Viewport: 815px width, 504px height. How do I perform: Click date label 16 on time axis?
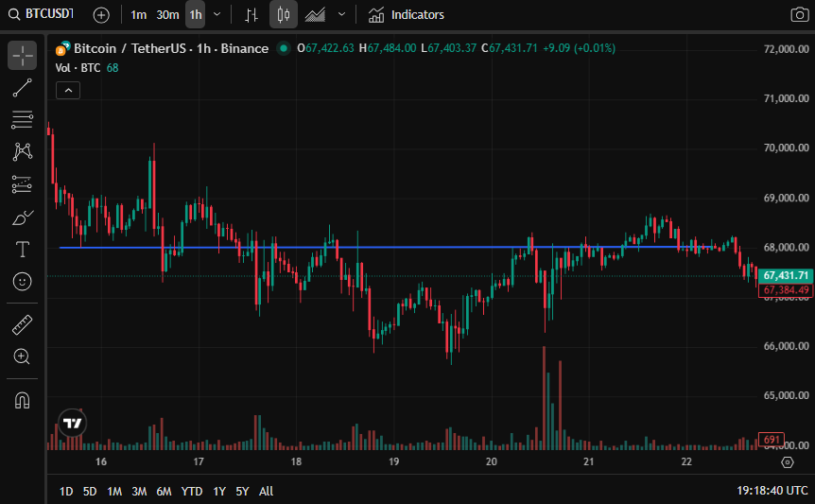point(101,461)
